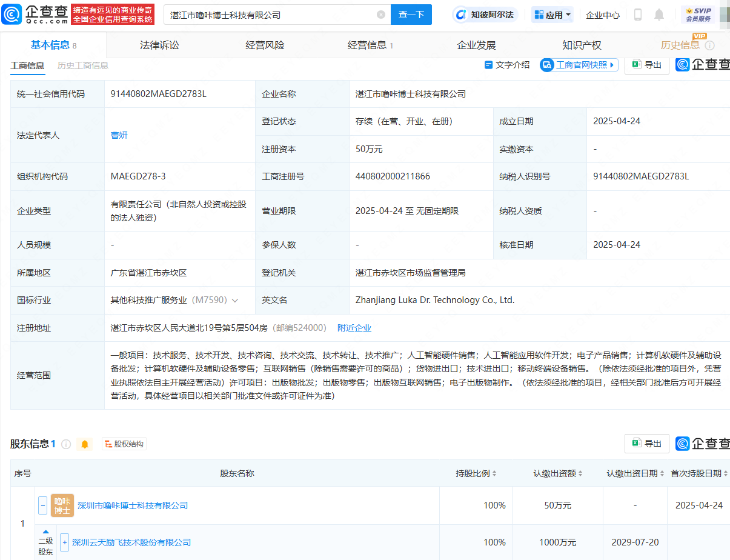
Task: Export shareholder info via 导出 in 股东信息
Action: pos(647,444)
